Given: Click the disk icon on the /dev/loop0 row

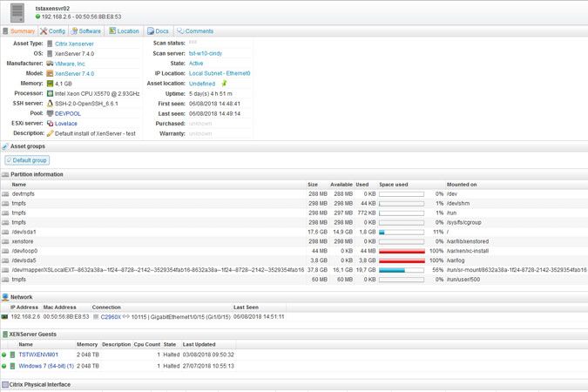Looking at the screenshot, I should pyautogui.click(x=5, y=251).
